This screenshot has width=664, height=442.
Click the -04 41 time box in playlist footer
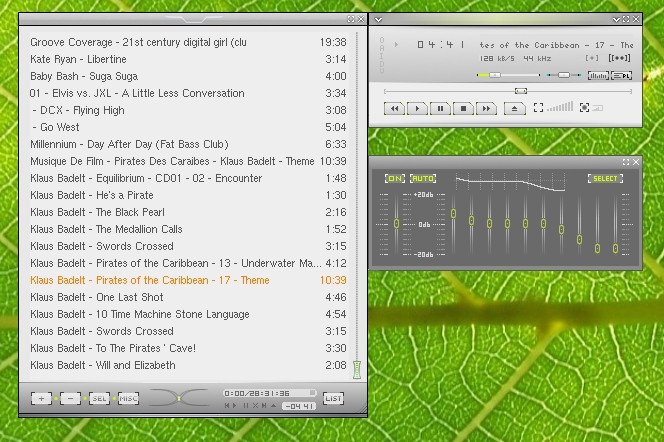pos(299,406)
